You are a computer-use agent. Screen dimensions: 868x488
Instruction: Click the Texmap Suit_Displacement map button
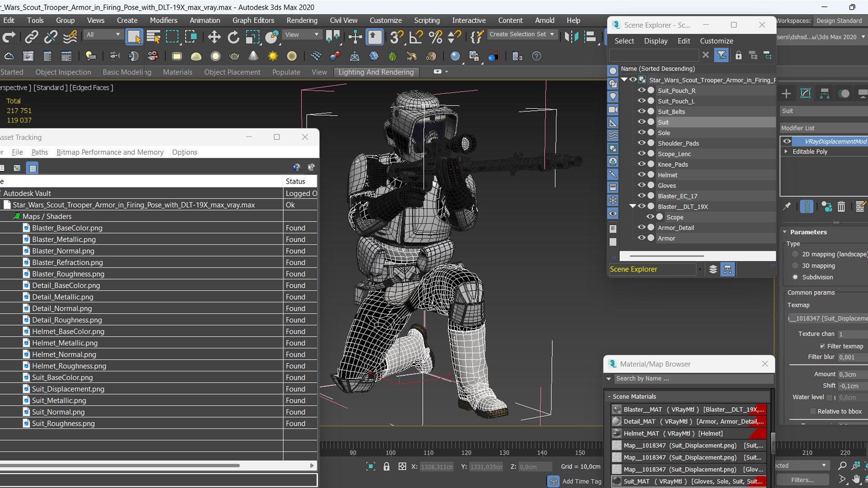828,318
